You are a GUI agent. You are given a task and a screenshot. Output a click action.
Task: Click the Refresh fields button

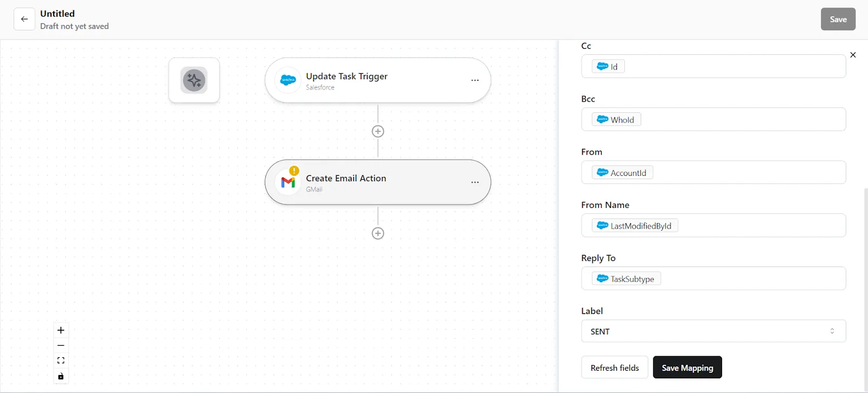pyautogui.click(x=615, y=367)
